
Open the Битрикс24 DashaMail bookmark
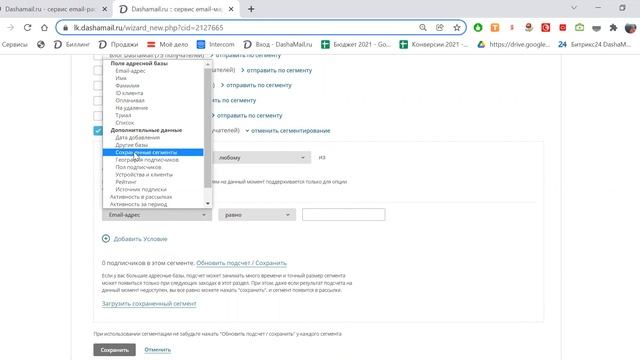point(595,44)
